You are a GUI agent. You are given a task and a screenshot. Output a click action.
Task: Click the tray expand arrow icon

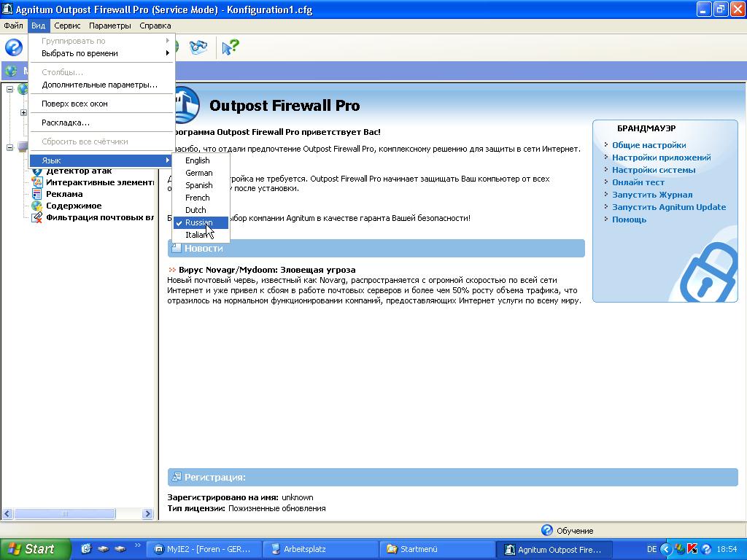[x=665, y=549]
